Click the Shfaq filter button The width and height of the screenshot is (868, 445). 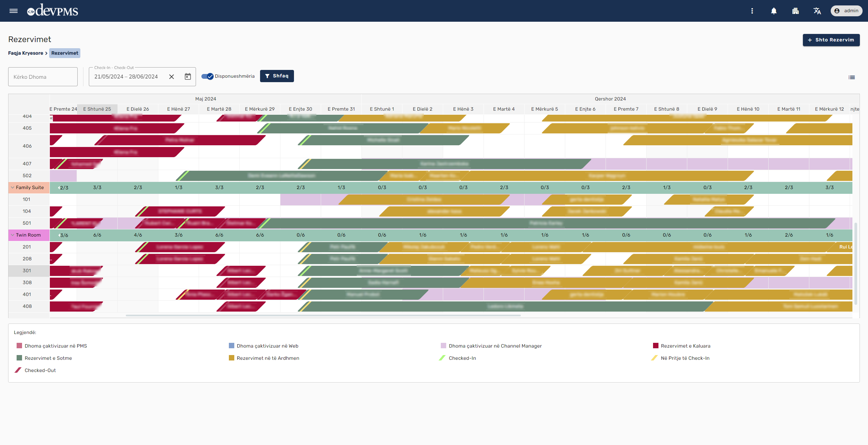click(x=277, y=76)
